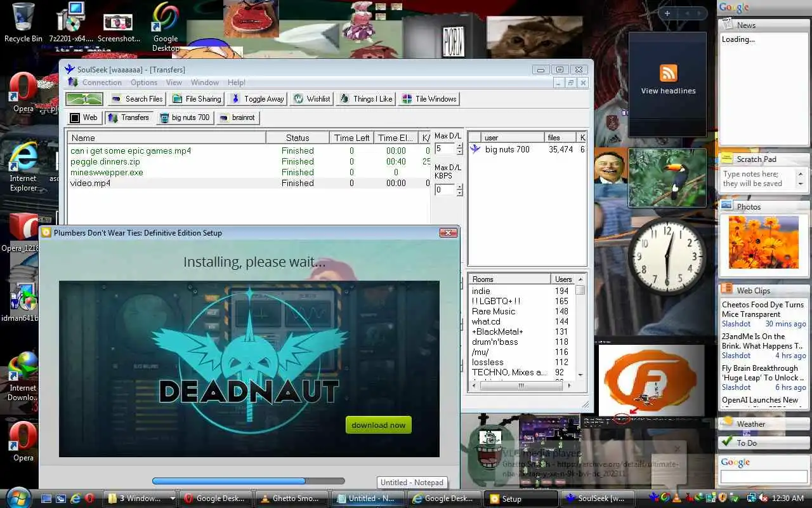Viewport: 812px width, 508px height.
Task: Expand the To Do gadget in sidebar
Action: coord(764,443)
